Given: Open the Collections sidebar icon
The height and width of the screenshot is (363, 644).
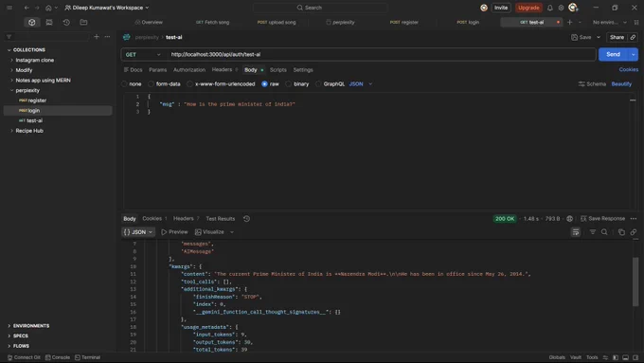Looking at the screenshot, I should (31, 22).
